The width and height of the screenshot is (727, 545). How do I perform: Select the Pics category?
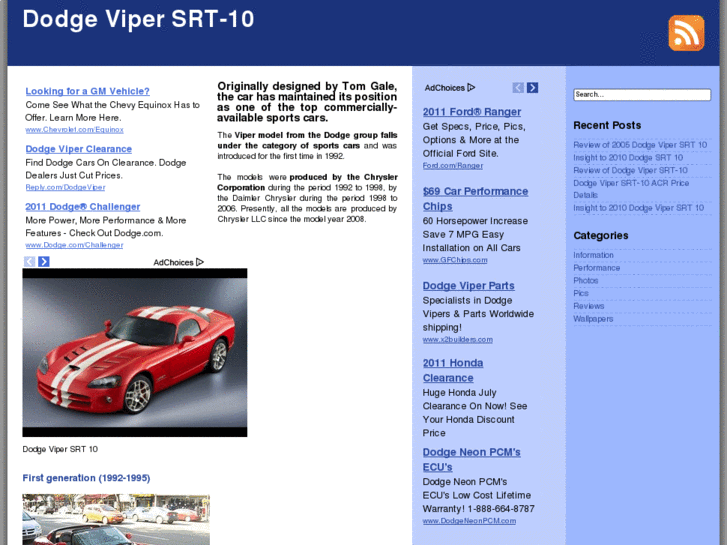pyautogui.click(x=580, y=293)
